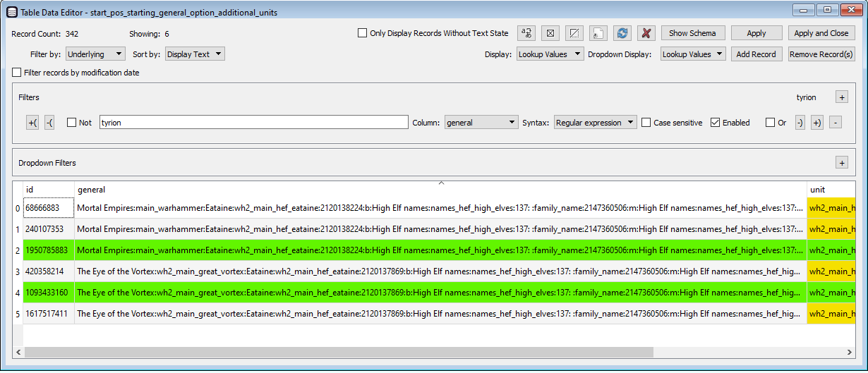Screen dimensions: 868x373
Task: Click the id column header
Action: tap(49, 190)
